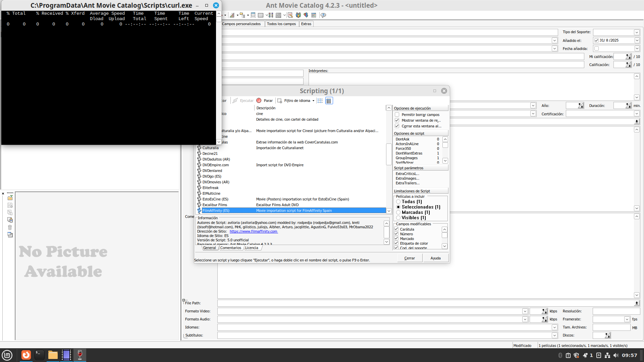This screenshot has height=362, width=644.
Task: Expand the Formato Audio combo box
Action: pos(525,319)
